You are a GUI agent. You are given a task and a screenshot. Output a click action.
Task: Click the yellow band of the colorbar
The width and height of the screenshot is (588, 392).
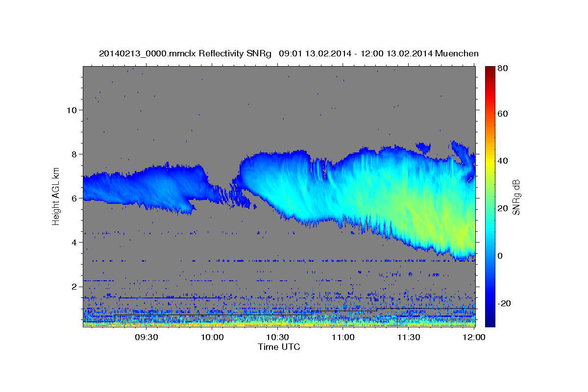click(x=490, y=162)
